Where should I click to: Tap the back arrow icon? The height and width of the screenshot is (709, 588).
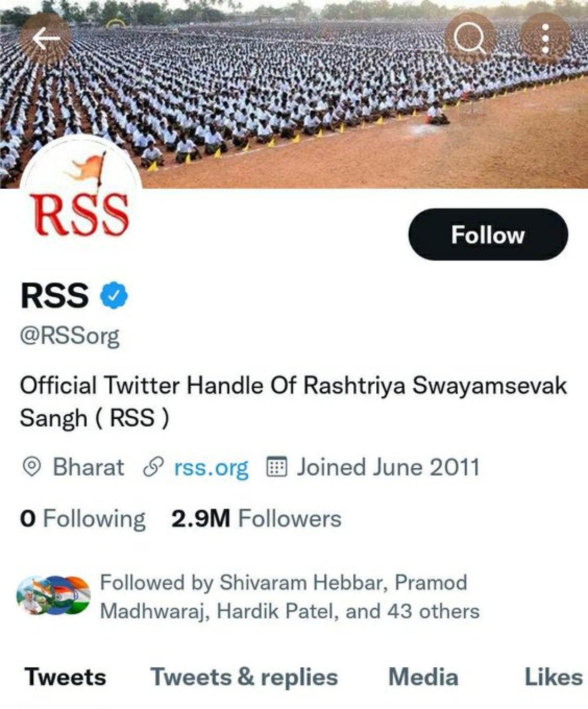coord(46,38)
